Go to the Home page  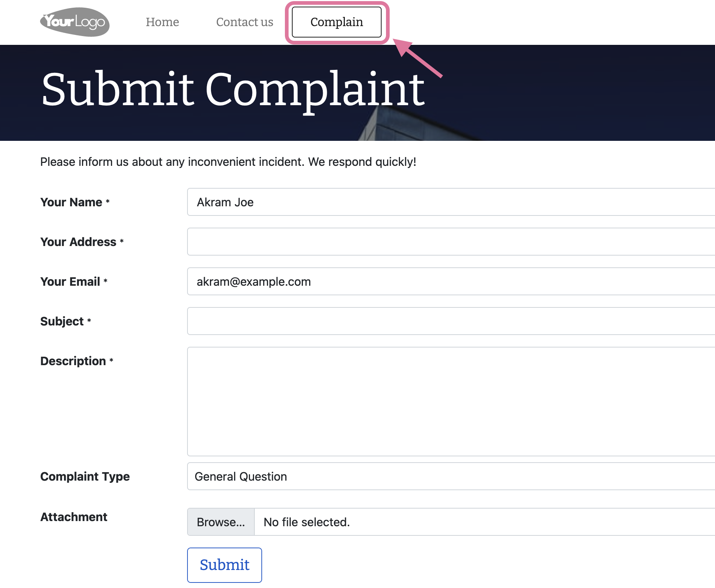tap(162, 22)
